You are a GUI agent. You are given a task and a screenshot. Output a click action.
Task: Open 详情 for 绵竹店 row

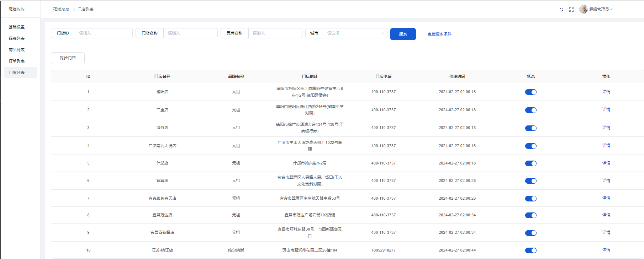point(606,128)
